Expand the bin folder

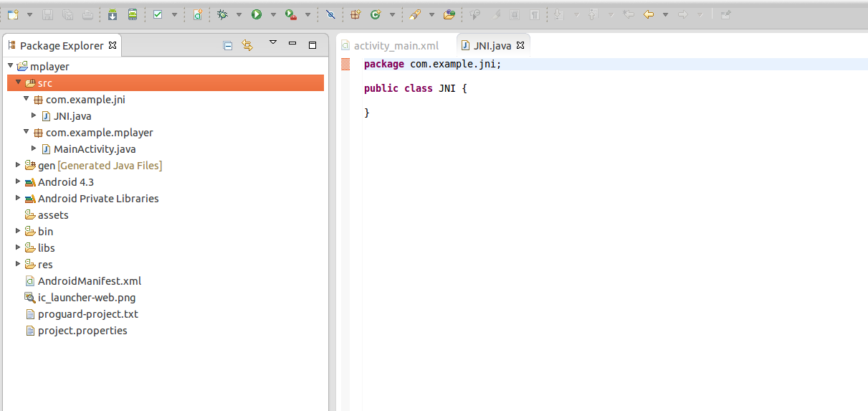18,231
